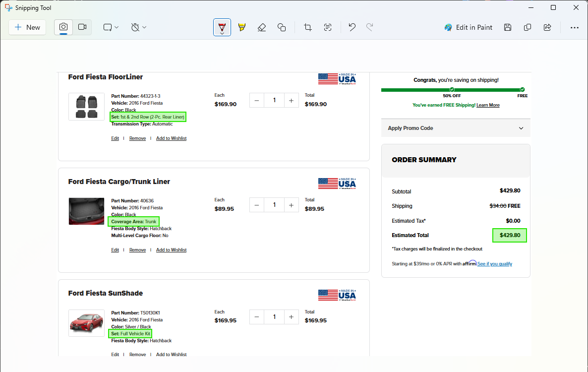Copy the snip to clipboard
The height and width of the screenshot is (372, 588).
[528, 27]
